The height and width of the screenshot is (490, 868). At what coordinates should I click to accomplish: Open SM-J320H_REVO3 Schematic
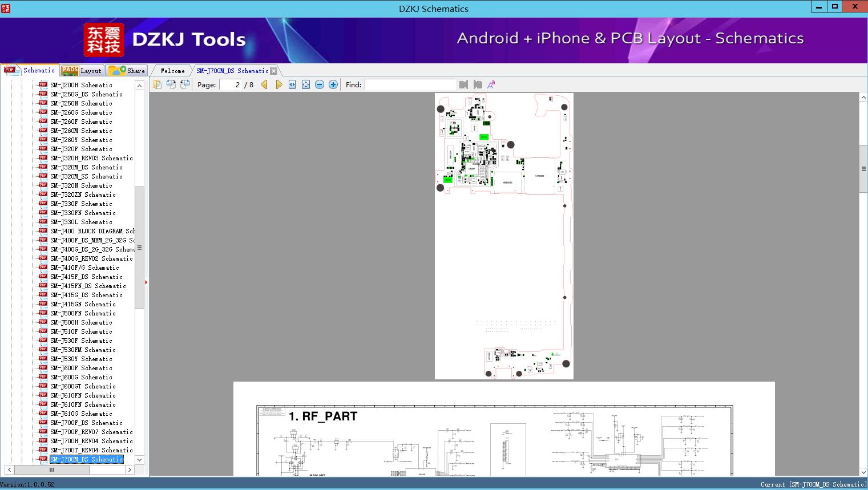90,158
